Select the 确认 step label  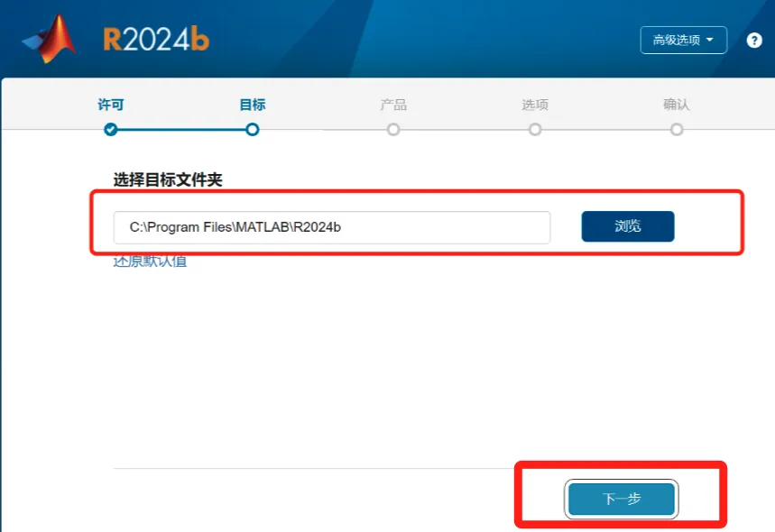tap(676, 105)
